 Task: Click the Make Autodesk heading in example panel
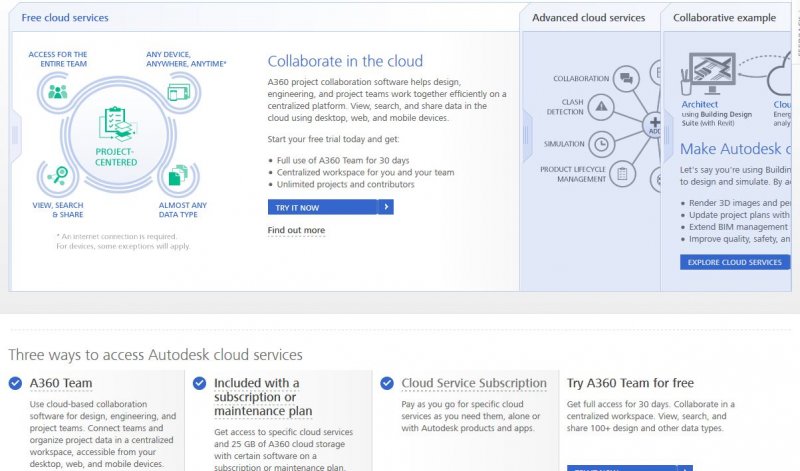(736, 149)
